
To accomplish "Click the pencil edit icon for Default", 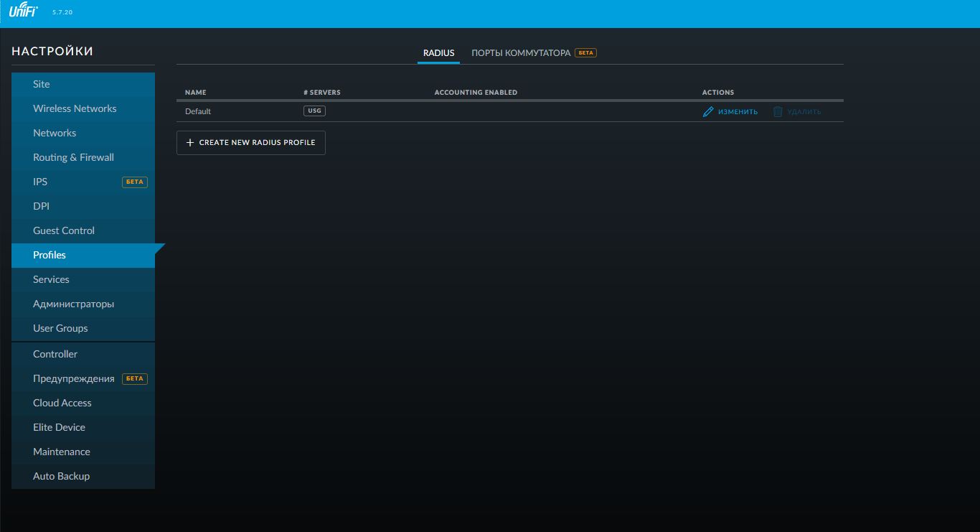I will [708, 112].
